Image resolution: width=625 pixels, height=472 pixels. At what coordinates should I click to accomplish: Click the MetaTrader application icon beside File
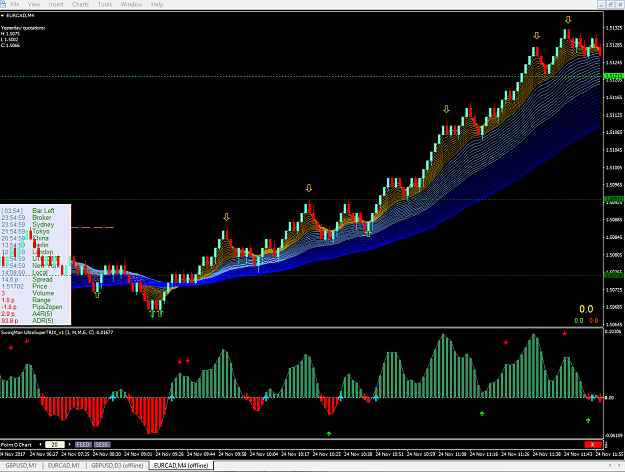[2, 4]
